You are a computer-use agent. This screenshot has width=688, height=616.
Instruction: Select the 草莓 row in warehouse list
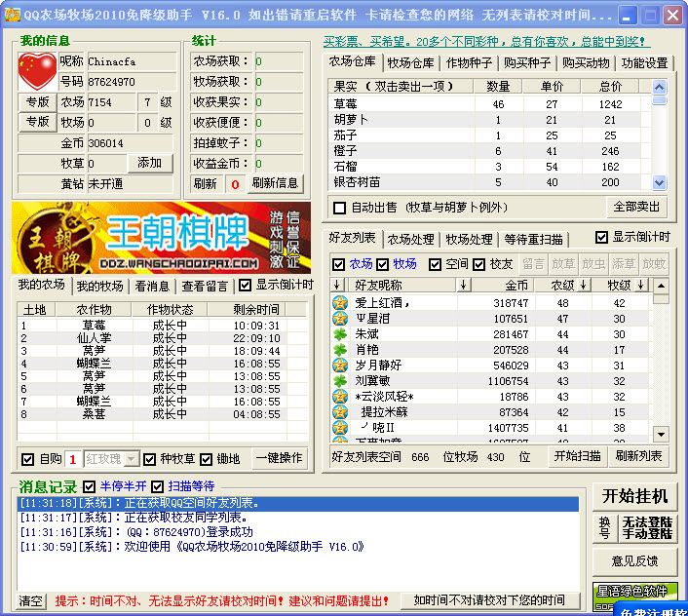click(x=489, y=104)
